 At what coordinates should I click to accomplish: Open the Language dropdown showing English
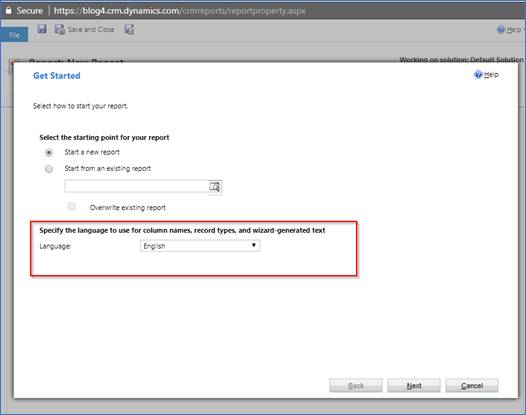click(x=200, y=246)
